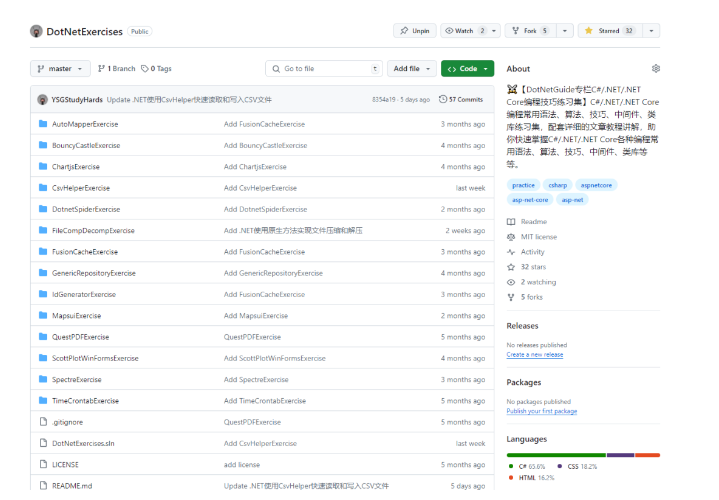This screenshot has width=719, height=500.
Task: Click the ChartjsExercise folder icon
Action: [43, 167]
